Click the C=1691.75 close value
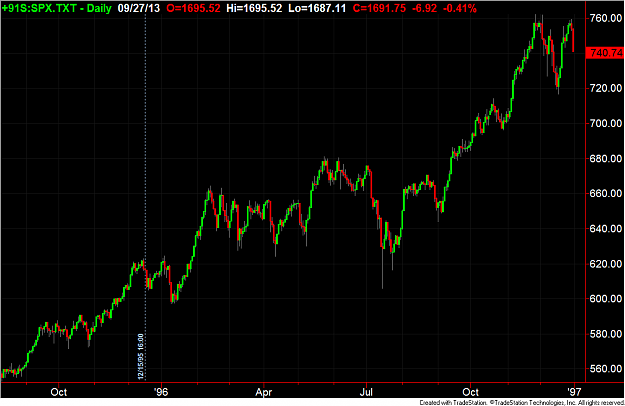Image resolution: width=625 pixels, height=406 pixels. click(379, 8)
